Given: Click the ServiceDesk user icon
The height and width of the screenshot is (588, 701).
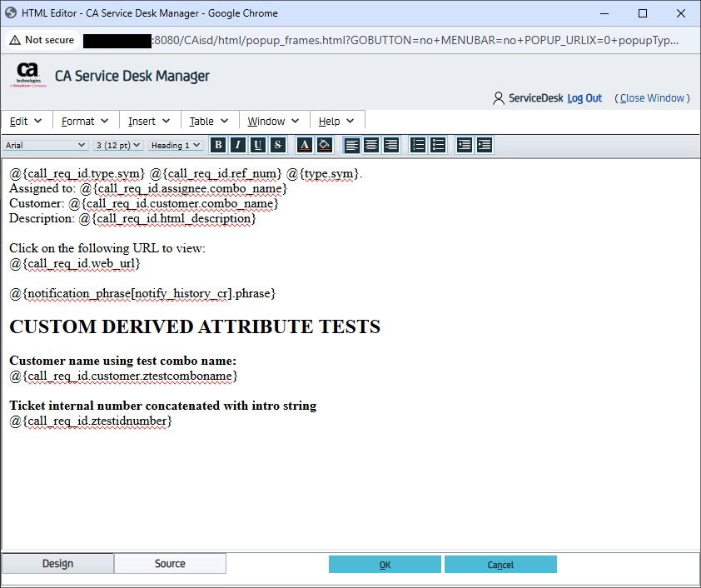Looking at the screenshot, I should pyautogui.click(x=499, y=98).
